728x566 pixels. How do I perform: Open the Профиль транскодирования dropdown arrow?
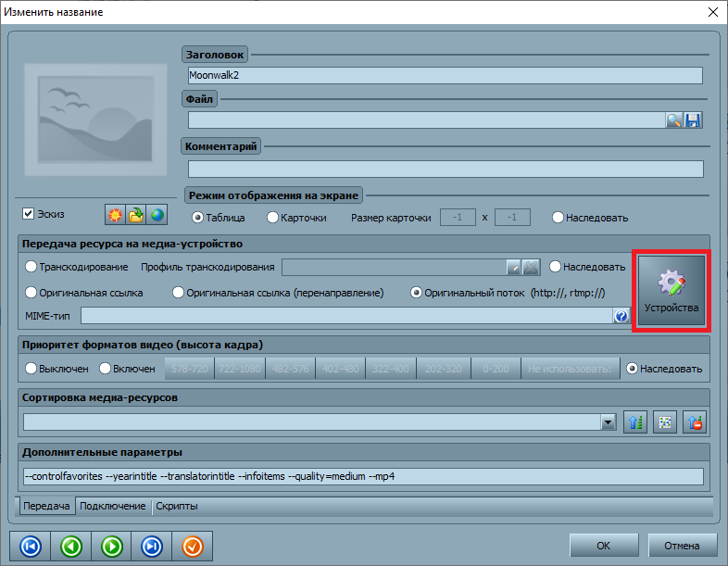[x=513, y=268]
